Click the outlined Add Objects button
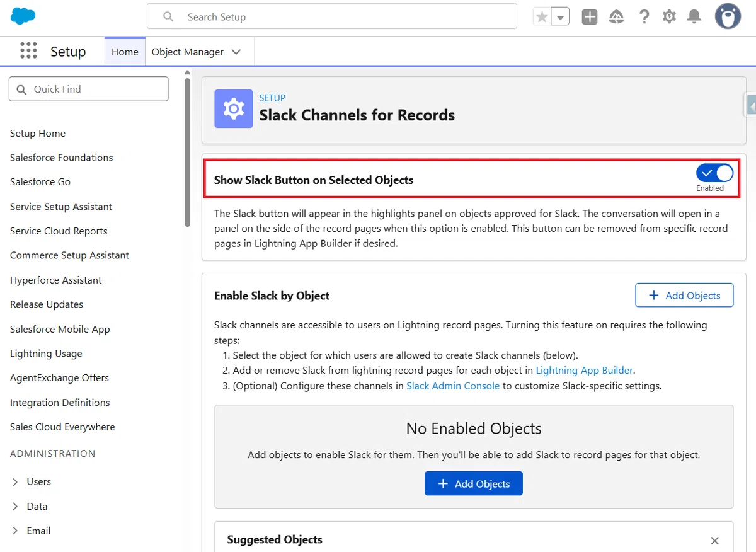The height and width of the screenshot is (552, 756). [684, 296]
